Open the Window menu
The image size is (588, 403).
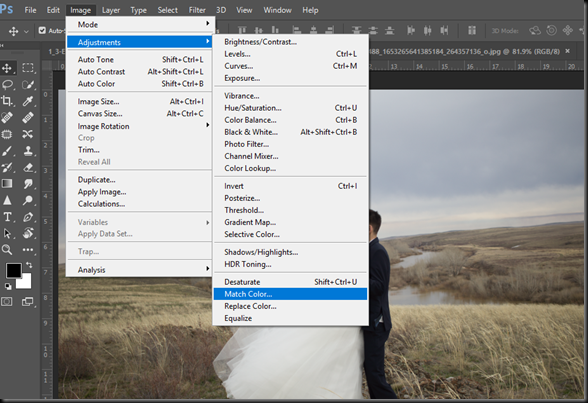[278, 10]
